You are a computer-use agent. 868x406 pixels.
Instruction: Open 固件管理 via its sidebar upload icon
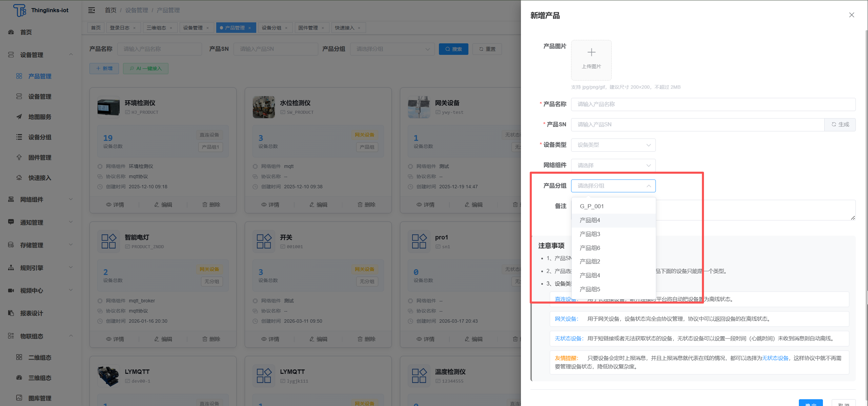tap(19, 157)
